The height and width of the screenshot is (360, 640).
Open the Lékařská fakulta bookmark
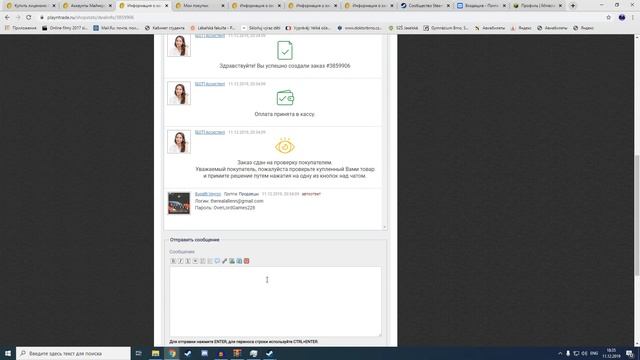[213, 28]
